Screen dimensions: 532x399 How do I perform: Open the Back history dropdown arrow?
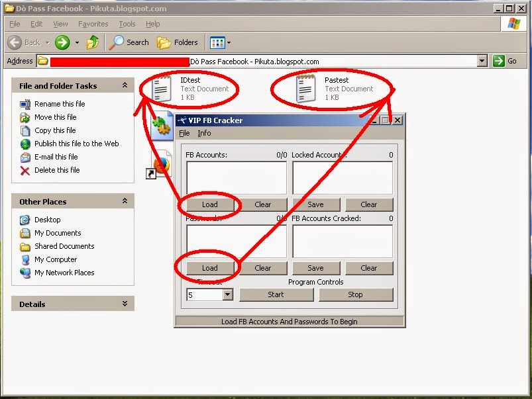(x=48, y=43)
